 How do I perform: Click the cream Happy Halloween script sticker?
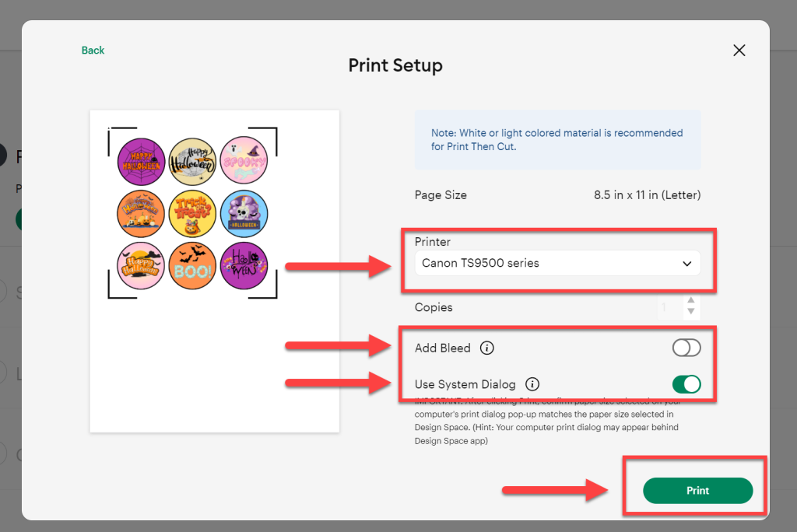(x=193, y=162)
